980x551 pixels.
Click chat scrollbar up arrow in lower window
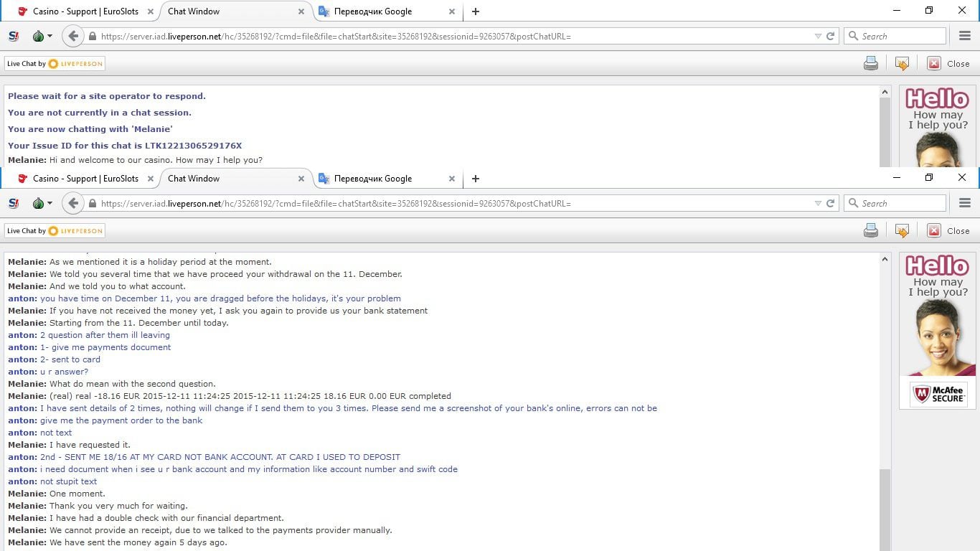885,259
